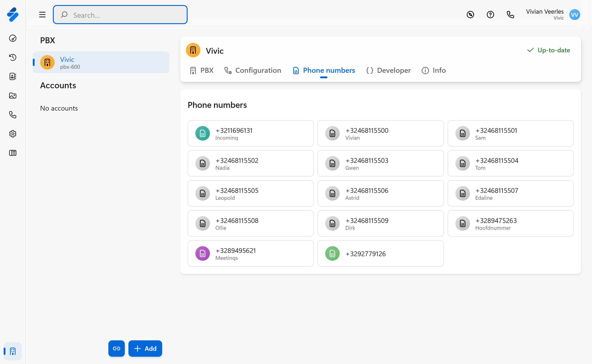Open the settings gear in sidebar
This screenshot has height=364, width=592.
click(13, 134)
